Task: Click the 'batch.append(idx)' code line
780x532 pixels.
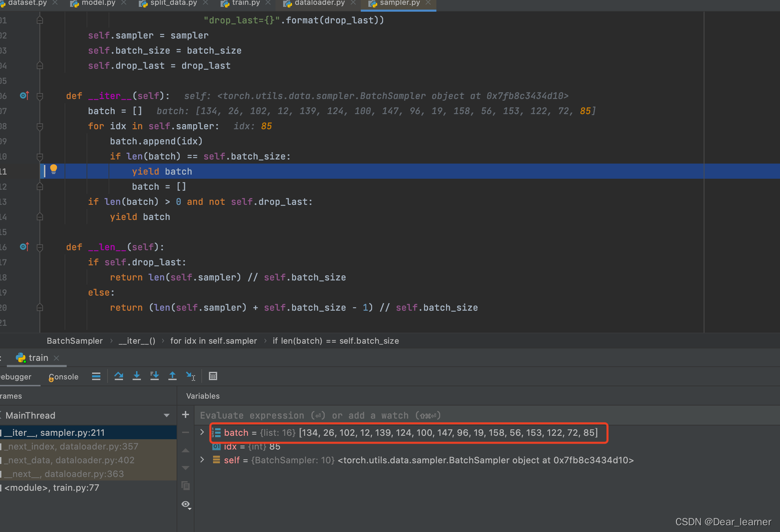Action: pos(156,141)
